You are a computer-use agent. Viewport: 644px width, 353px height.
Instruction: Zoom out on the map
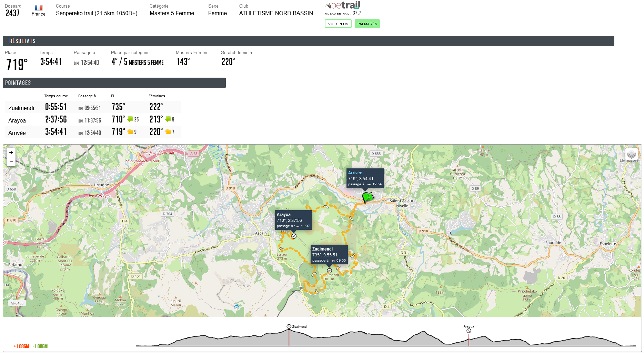click(x=11, y=161)
